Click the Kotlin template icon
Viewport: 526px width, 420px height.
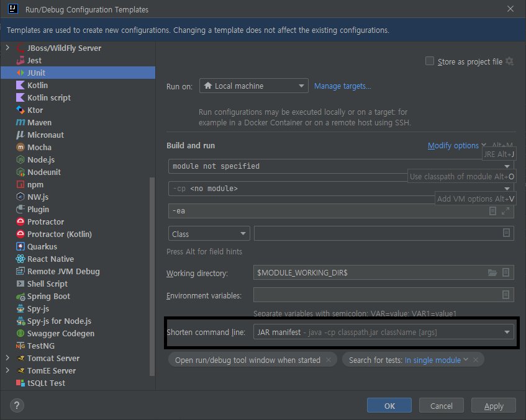click(20, 85)
